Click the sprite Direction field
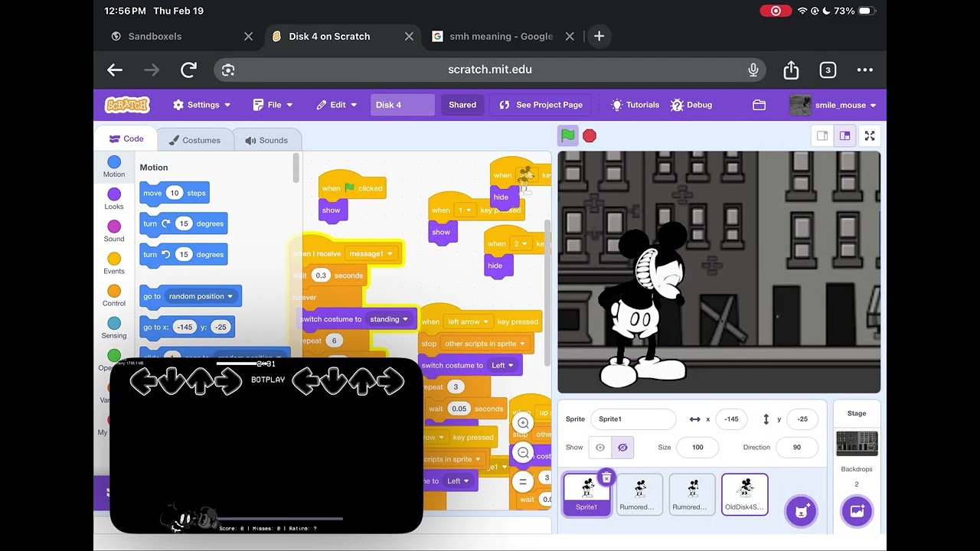This screenshot has height=551, width=980. (x=797, y=447)
